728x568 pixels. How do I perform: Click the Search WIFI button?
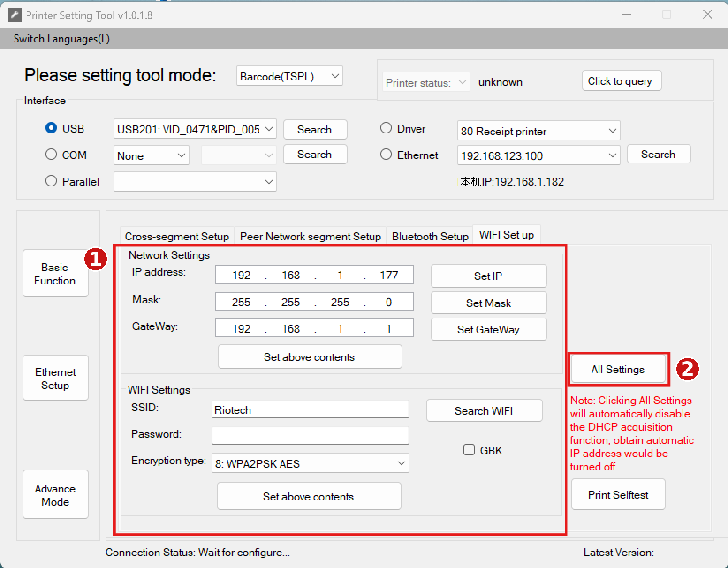pyautogui.click(x=484, y=411)
